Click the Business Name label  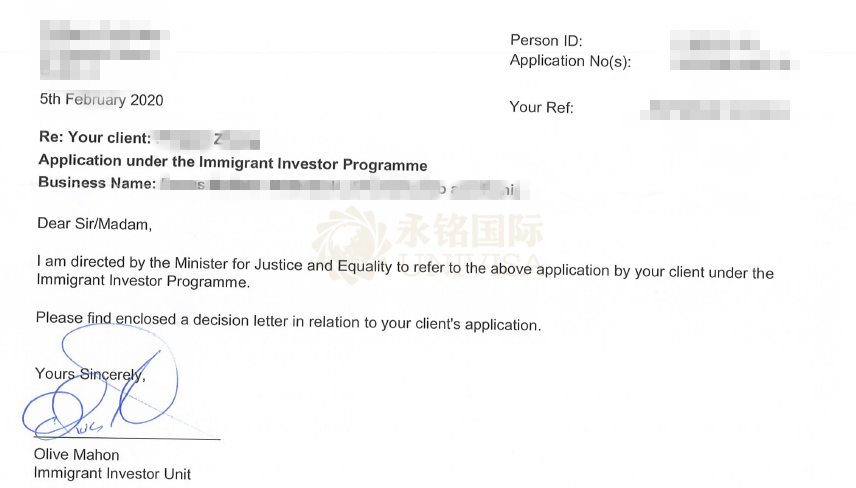pyautogui.click(x=97, y=183)
